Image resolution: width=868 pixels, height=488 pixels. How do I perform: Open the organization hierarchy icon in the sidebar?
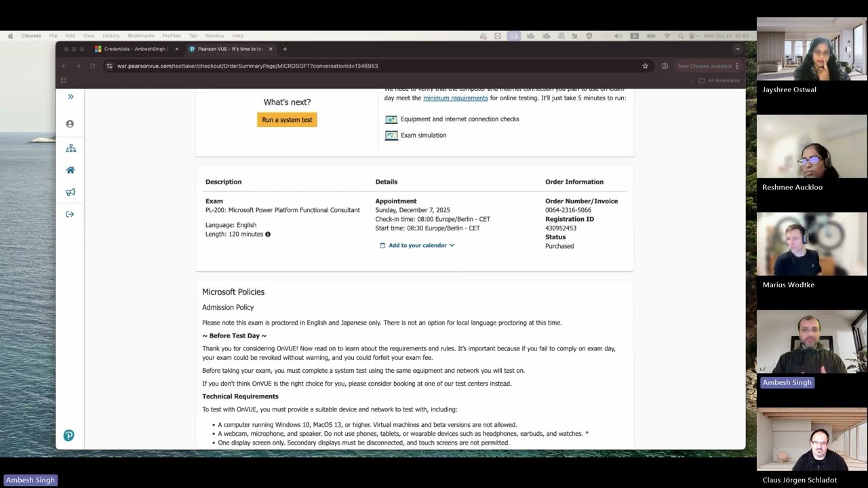pos(71,148)
